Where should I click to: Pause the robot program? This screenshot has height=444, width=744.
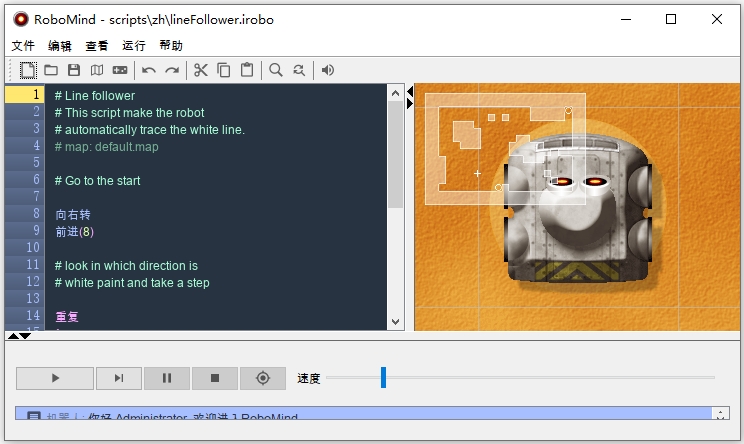pos(167,378)
